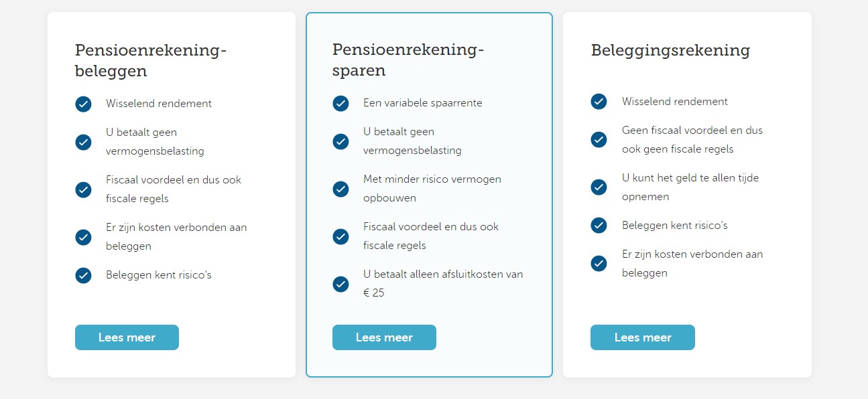Select the 'Pensioenrekening-beleggen' card heading

pos(151,60)
